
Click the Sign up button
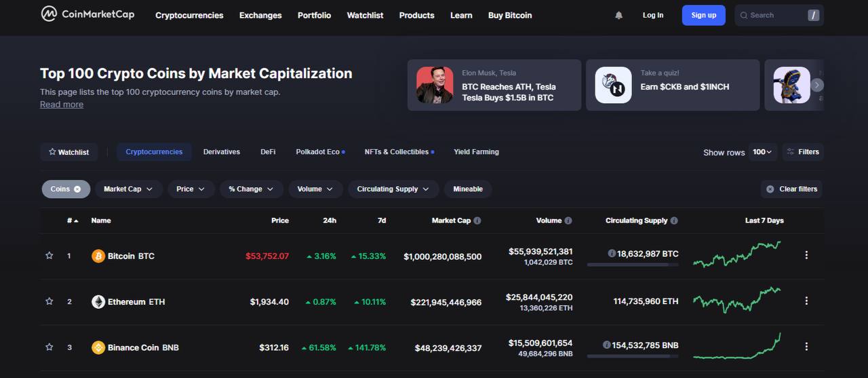coord(703,15)
